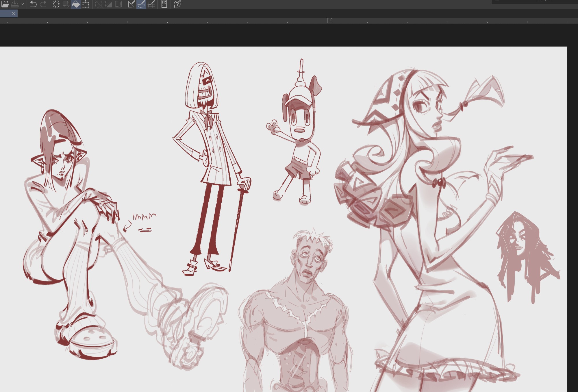Click the Deselect icon
Image resolution: width=578 pixels, height=392 pixels.
(99, 4)
